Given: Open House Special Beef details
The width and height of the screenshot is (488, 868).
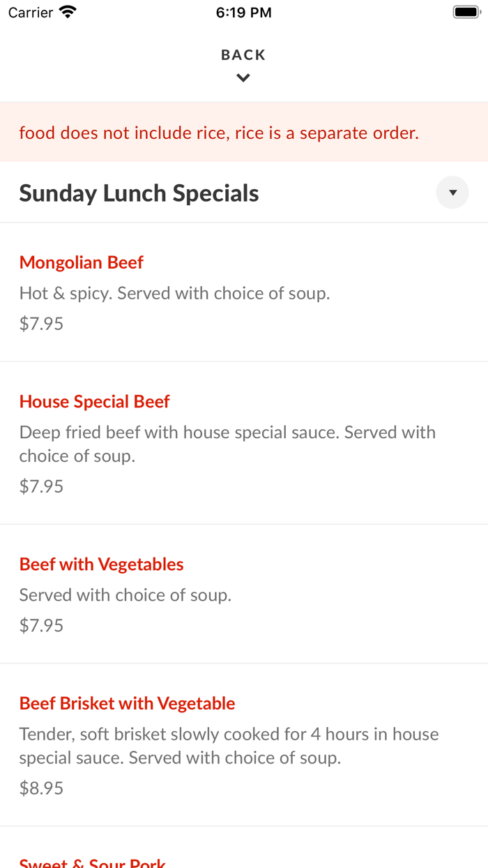Looking at the screenshot, I should tap(95, 401).
